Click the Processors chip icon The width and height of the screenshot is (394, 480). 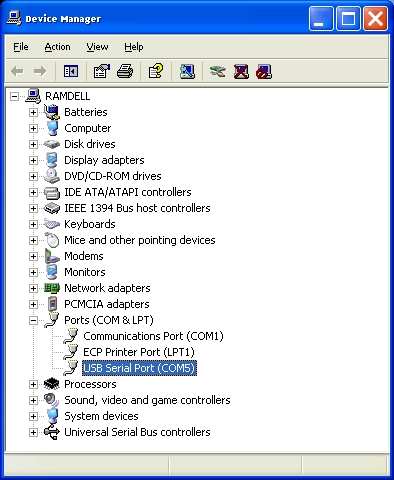(52, 384)
